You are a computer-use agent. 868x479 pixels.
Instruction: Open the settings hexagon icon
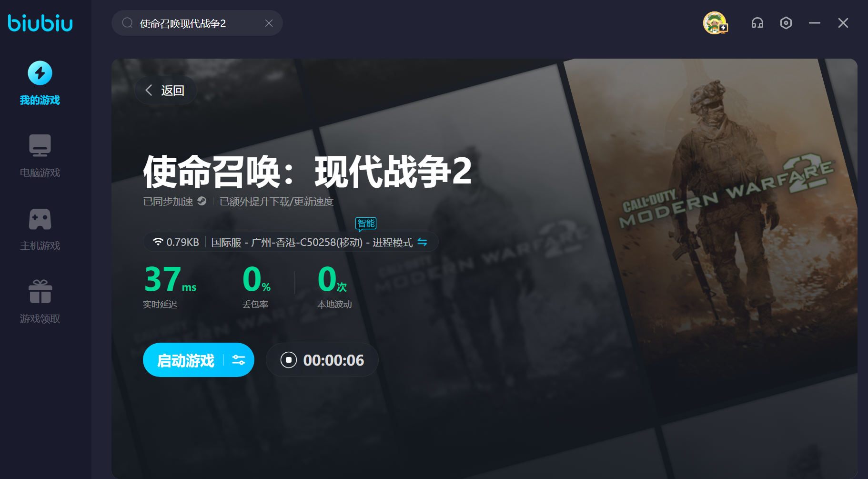786,23
